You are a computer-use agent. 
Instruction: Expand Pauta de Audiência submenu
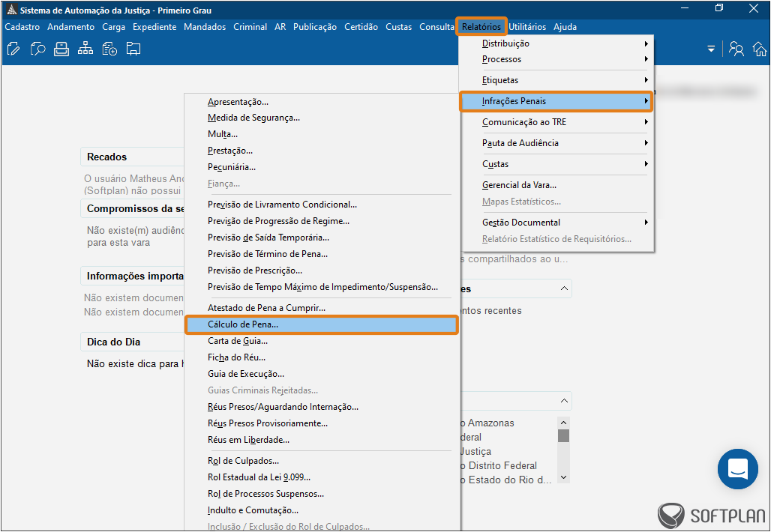(556, 143)
